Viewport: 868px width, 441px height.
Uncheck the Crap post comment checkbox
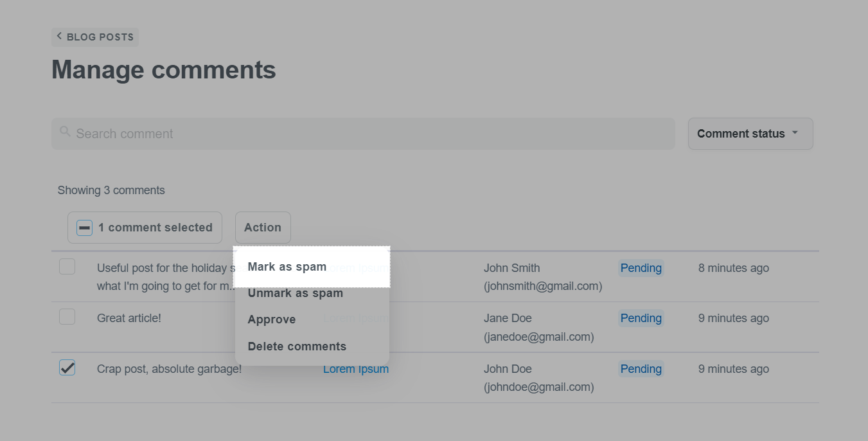(67, 368)
